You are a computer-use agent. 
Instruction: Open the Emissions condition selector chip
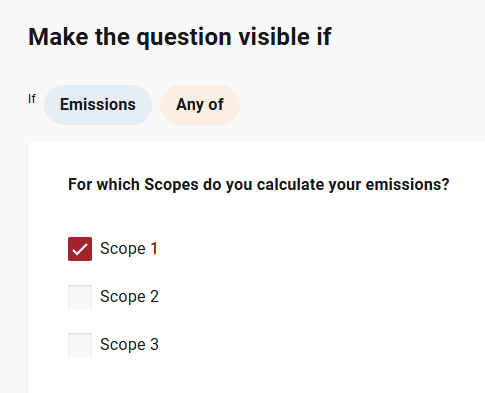(x=98, y=105)
